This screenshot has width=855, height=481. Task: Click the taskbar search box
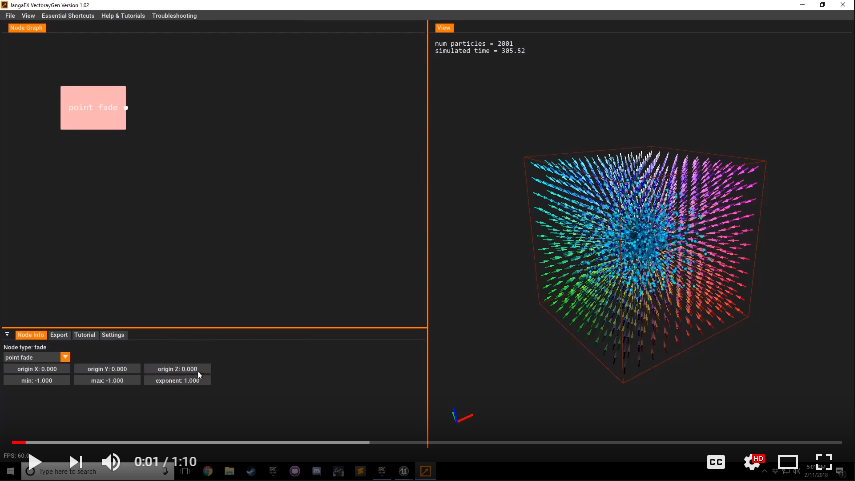pos(97,471)
